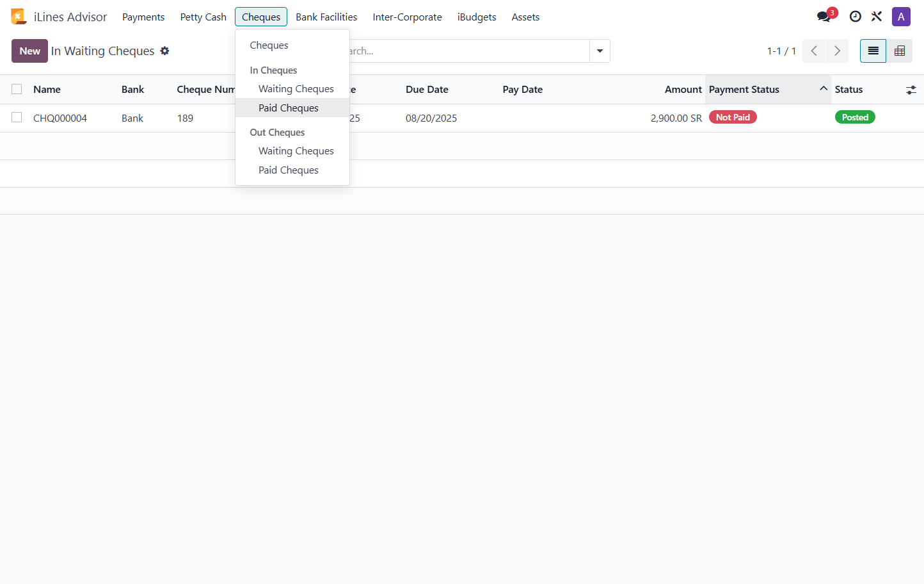Expand the search options dropdown arrow
Viewport: 924px width, 584px height.
pos(600,51)
